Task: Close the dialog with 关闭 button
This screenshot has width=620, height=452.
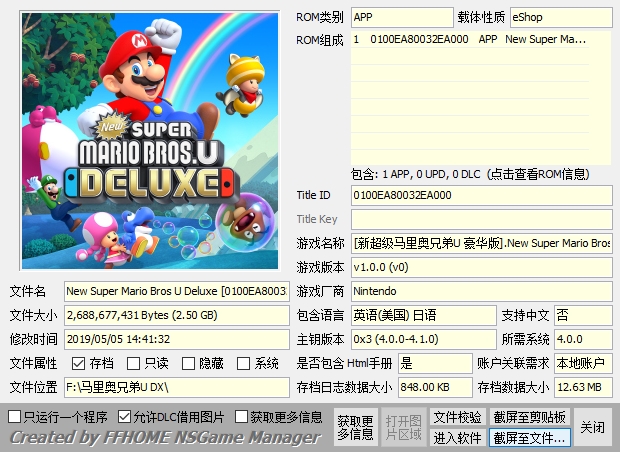Action: (x=593, y=427)
